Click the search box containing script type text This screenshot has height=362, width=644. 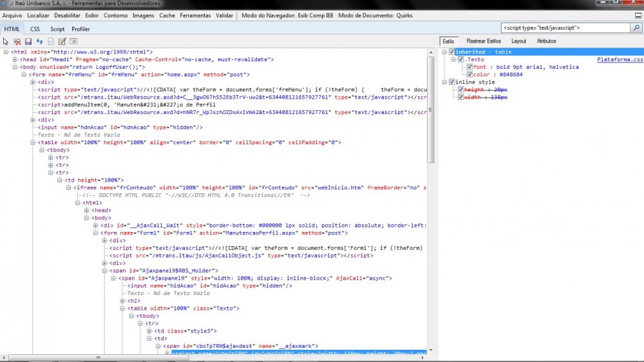(565, 28)
